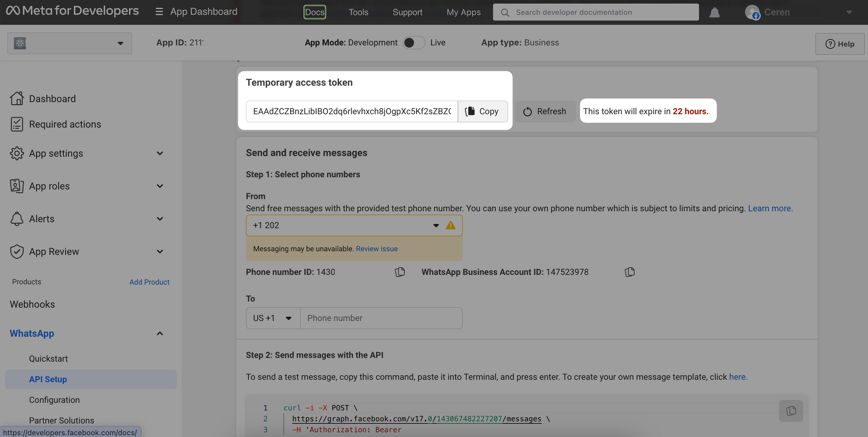Click Review issue for messaging availability
This screenshot has width=868, height=437.
[x=376, y=248]
